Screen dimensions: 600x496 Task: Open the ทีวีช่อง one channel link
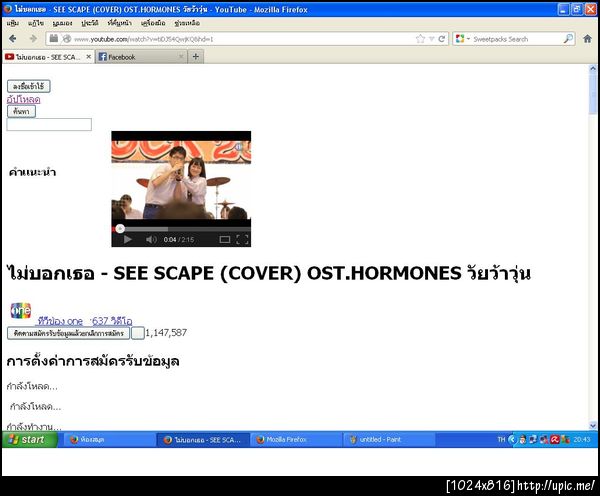click(60, 321)
